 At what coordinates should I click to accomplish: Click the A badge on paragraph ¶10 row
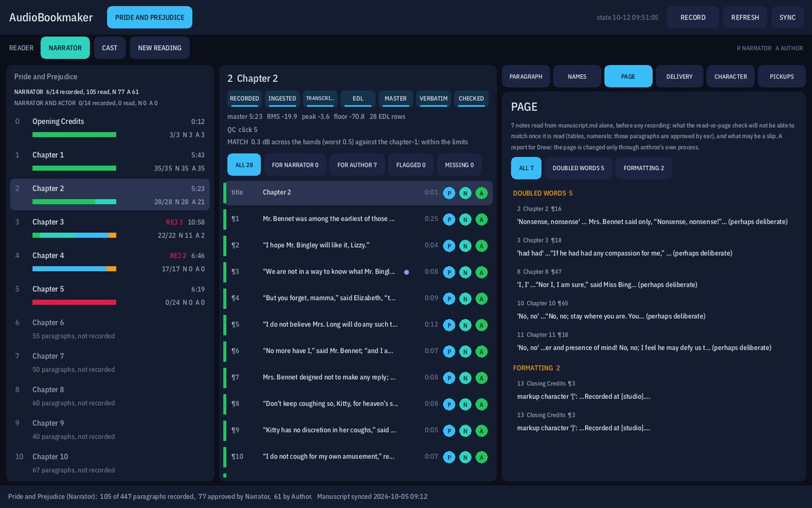tap(481, 457)
